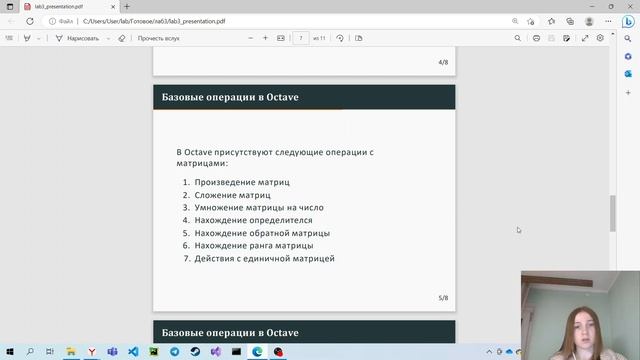Open Windows taskbar search
Viewport: 640px width, 360px height.
click(30, 351)
